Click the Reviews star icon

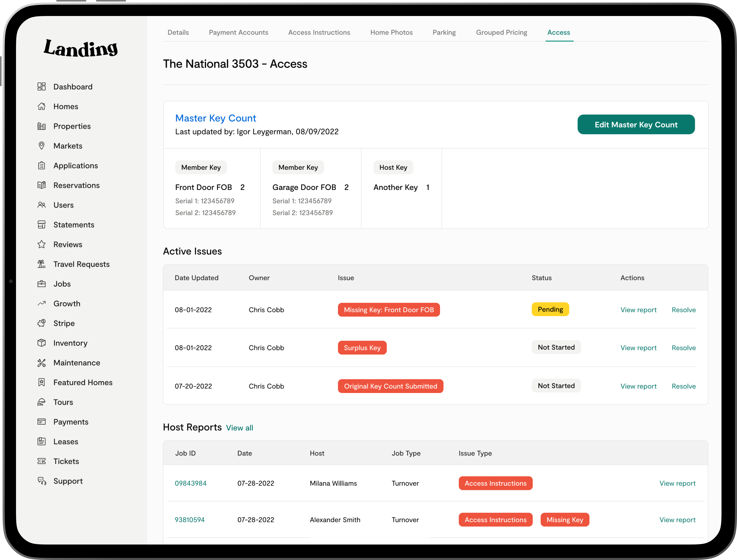pyautogui.click(x=41, y=244)
